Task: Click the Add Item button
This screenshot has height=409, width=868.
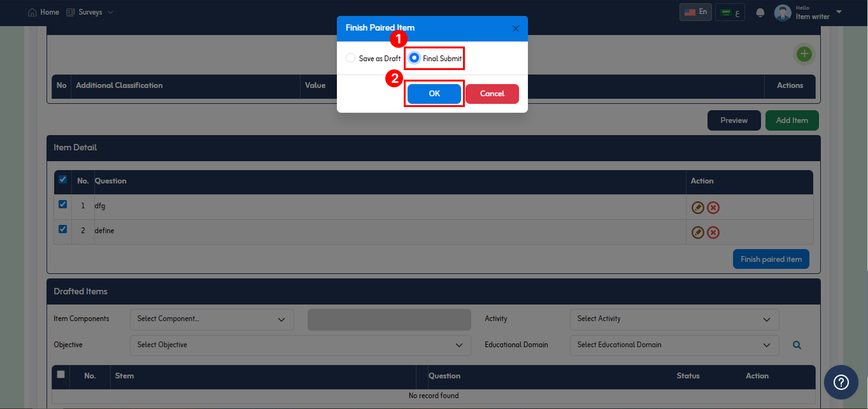Action: [x=792, y=120]
